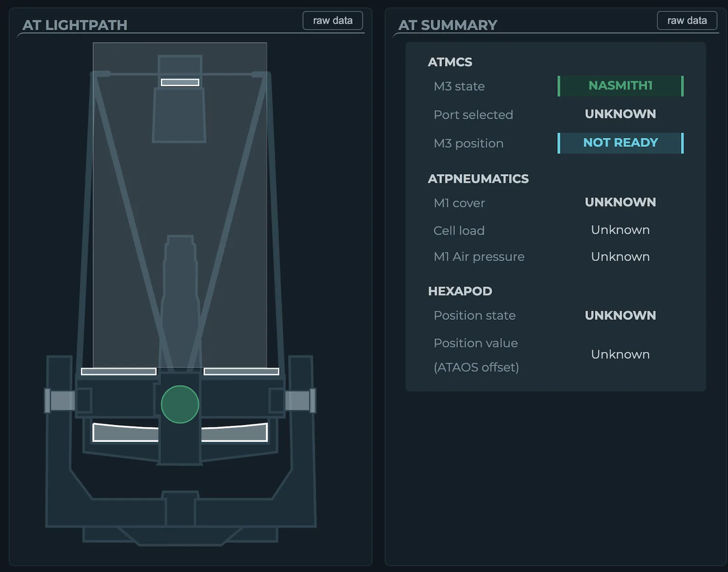Click the NOT READY M3 position badge
This screenshot has height=572, width=728.
[x=621, y=143]
